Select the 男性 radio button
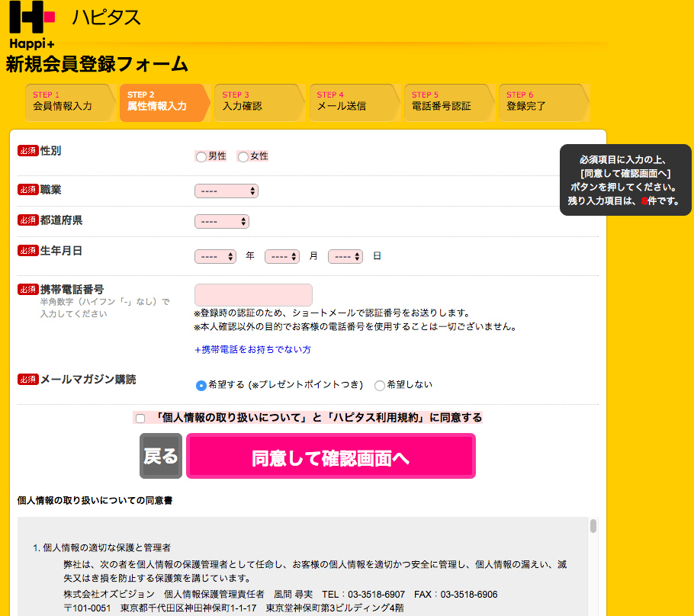The height and width of the screenshot is (616, 694). 201,156
